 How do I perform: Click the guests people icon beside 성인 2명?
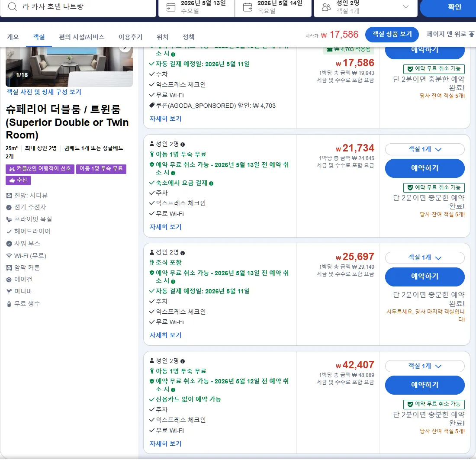click(x=326, y=7)
